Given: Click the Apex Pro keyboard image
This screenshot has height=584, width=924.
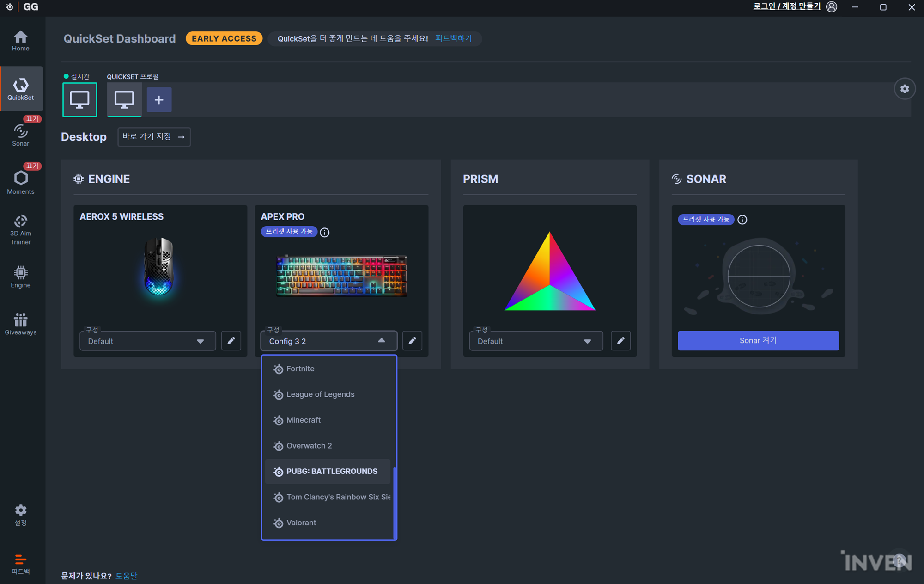Looking at the screenshot, I should (342, 276).
